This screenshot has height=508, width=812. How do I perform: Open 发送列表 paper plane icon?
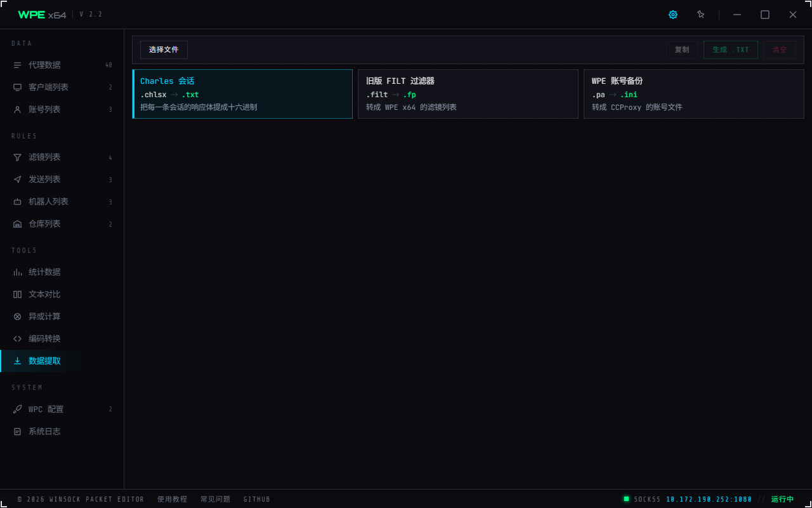click(x=17, y=180)
